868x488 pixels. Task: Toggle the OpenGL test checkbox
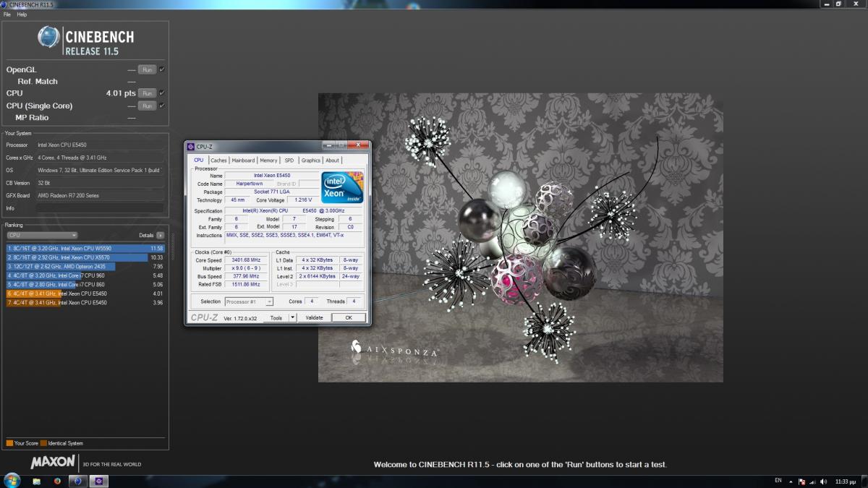pyautogui.click(x=162, y=69)
